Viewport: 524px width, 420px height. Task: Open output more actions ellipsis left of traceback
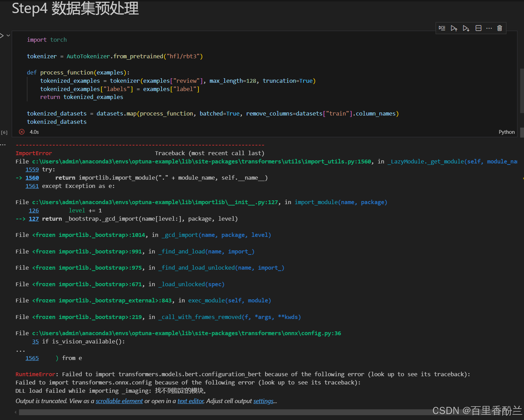click(3, 145)
